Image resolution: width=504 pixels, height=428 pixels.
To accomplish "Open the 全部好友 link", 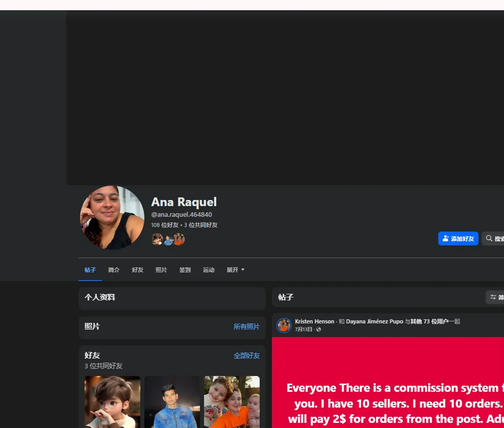I will pyautogui.click(x=246, y=356).
